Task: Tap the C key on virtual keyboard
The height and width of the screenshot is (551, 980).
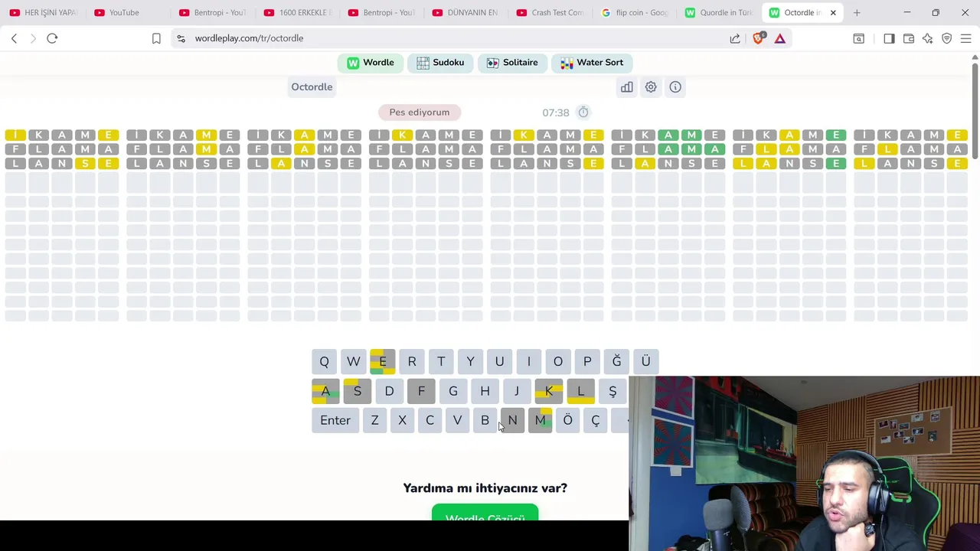Action: point(430,420)
